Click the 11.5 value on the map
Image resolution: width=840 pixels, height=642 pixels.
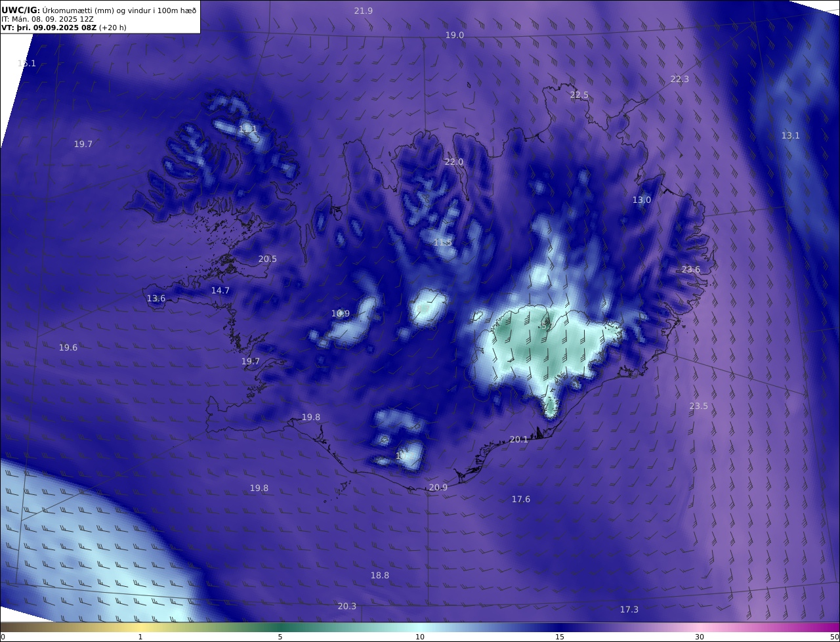click(443, 243)
